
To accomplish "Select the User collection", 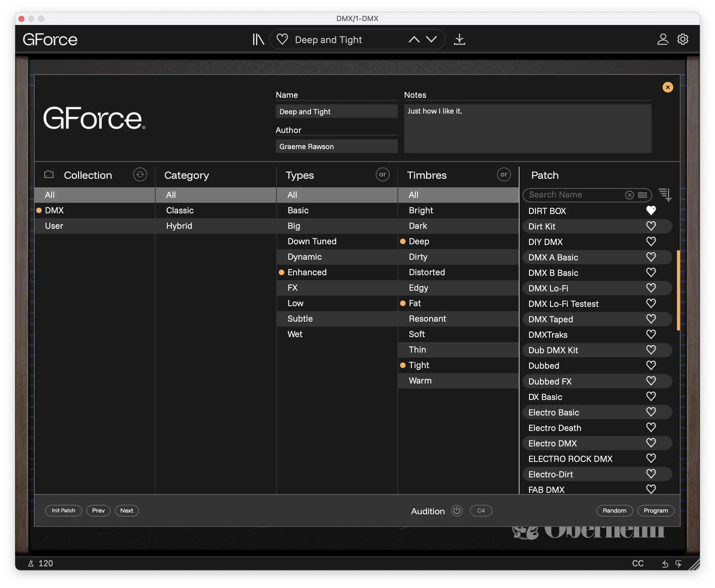I will pyautogui.click(x=94, y=226).
